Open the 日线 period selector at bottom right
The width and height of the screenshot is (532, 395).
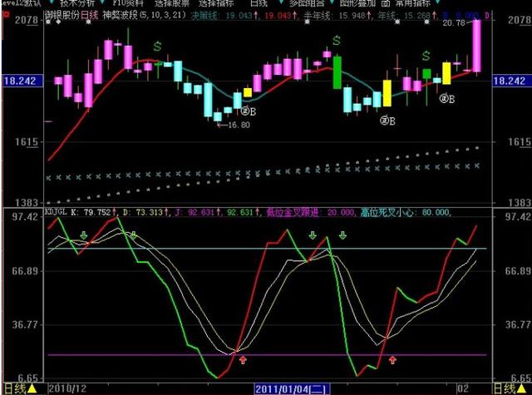click(x=510, y=388)
